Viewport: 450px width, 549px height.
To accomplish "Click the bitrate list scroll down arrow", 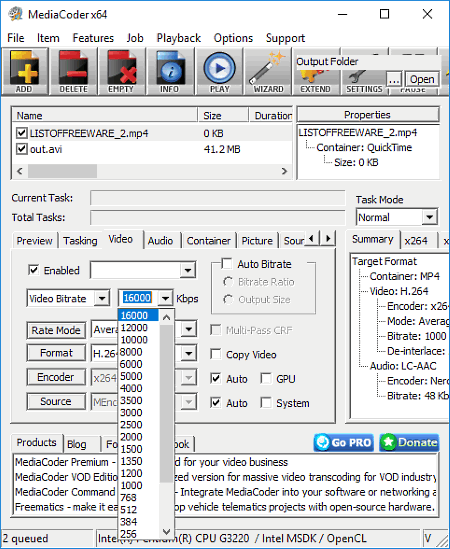I will (167, 532).
